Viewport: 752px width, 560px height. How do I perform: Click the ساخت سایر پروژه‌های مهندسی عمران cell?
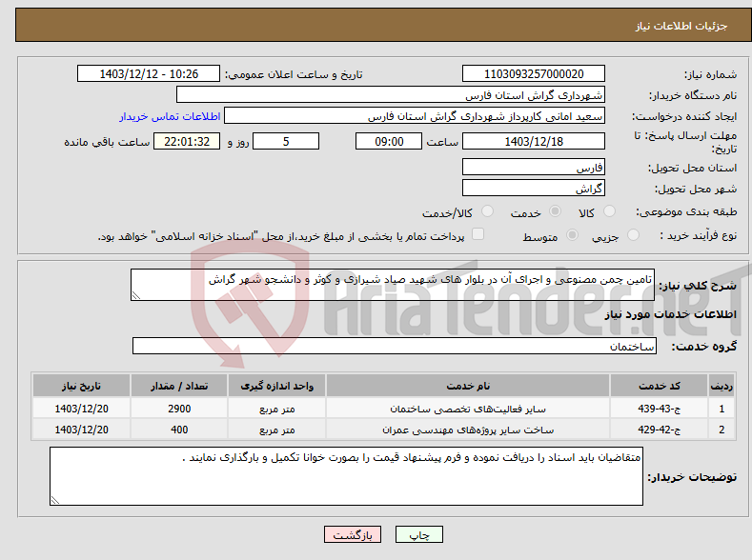pyautogui.click(x=468, y=430)
